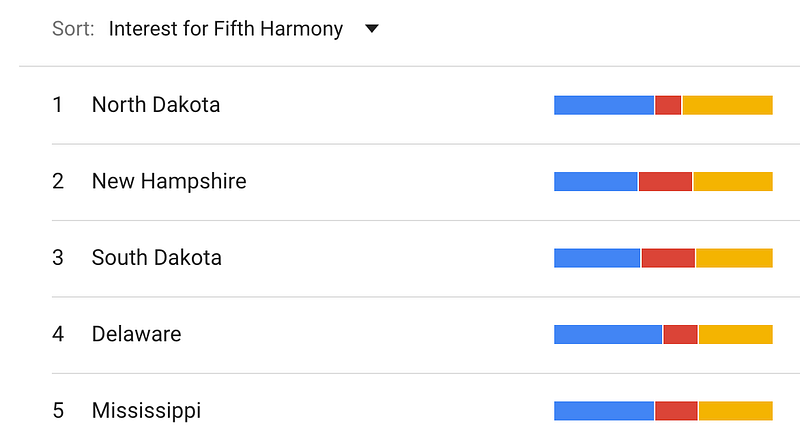Click South Dakota's yellow bar segment
Viewport: 800px width, 441px height.
734,258
